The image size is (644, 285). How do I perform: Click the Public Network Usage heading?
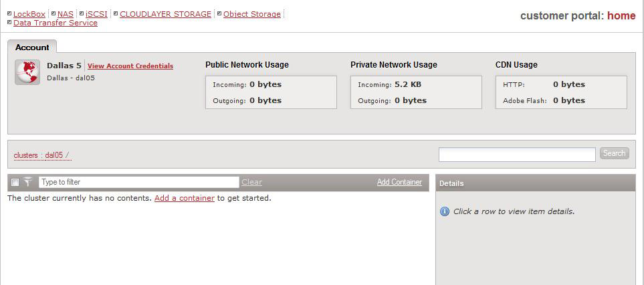[x=247, y=65]
